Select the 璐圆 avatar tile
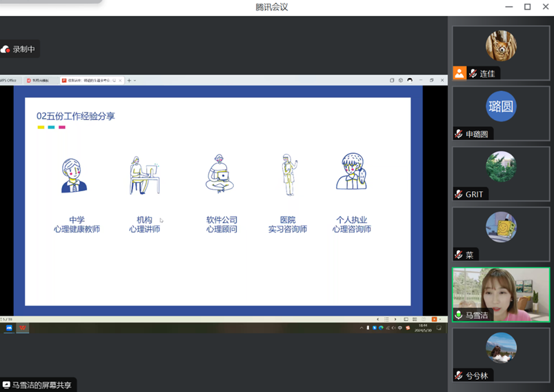 click(x=501, y=107)
